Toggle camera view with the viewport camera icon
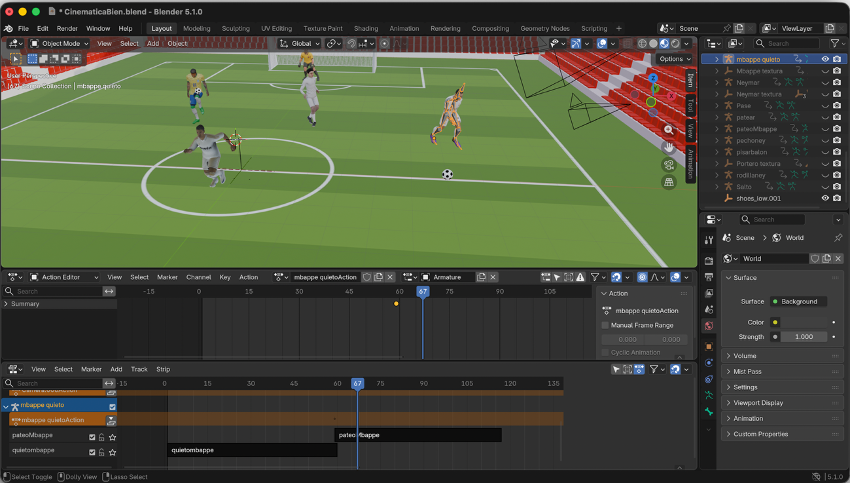Viewport: 850px width, 484px height. (669, 164)
